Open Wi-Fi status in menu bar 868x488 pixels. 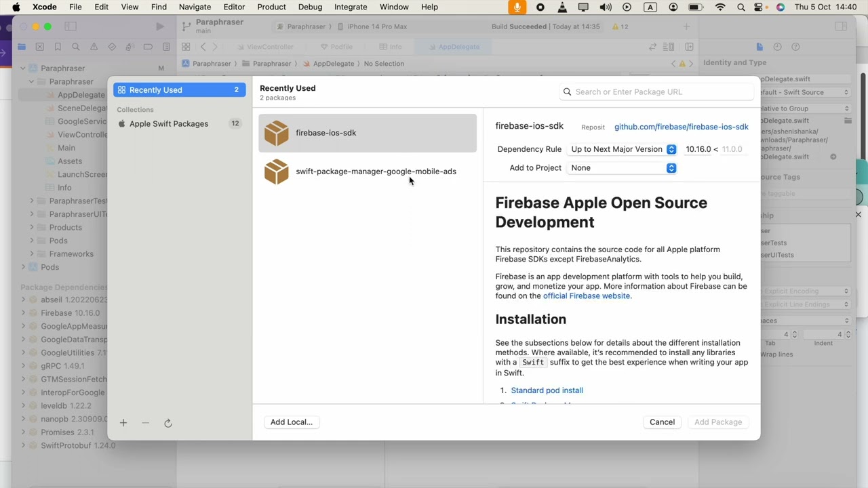pos(720,7)
